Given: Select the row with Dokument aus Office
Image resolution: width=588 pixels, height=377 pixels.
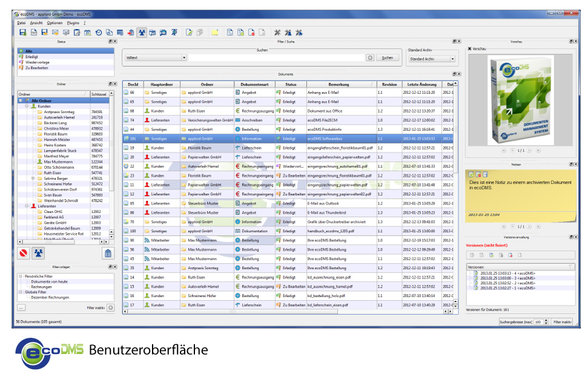Looking at the screenshot, I should 288,111.
